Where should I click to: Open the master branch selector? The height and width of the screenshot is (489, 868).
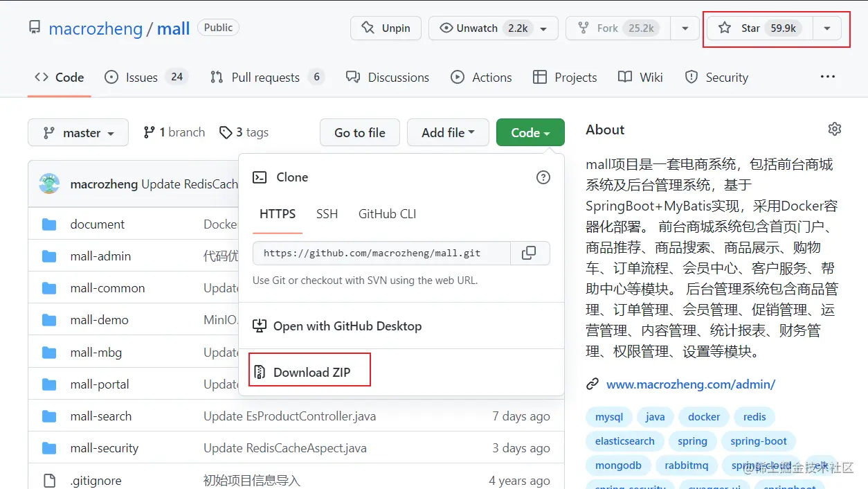(78, 132)
